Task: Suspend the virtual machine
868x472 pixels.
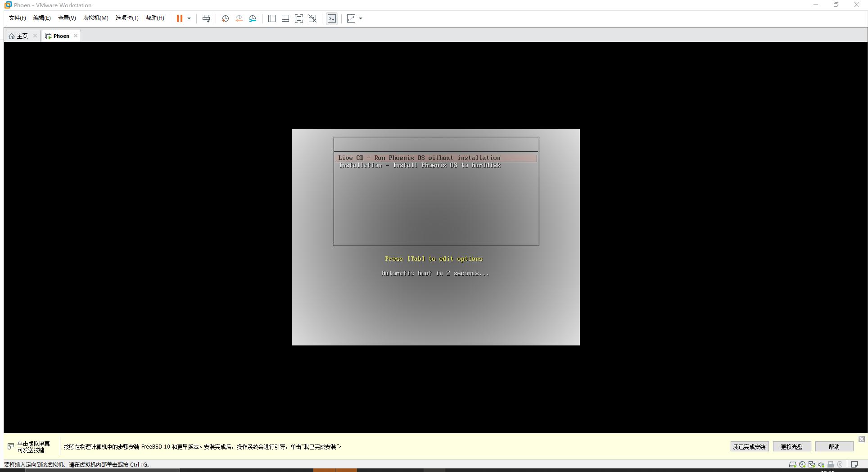Action: (180, 18)
